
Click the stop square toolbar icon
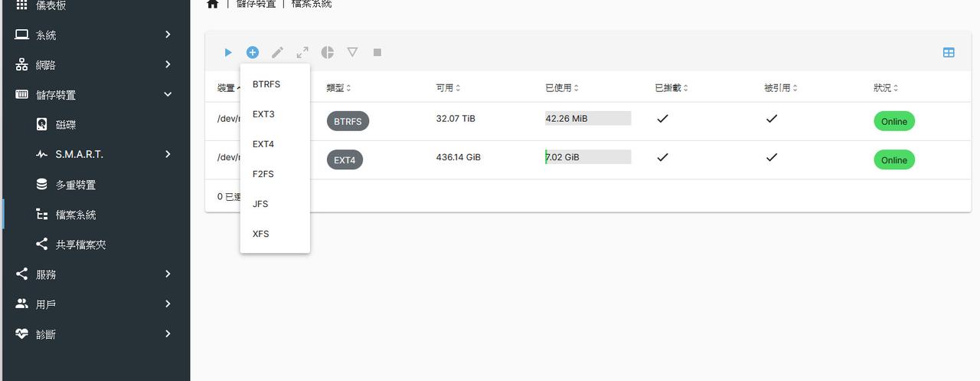pos(377,52)
